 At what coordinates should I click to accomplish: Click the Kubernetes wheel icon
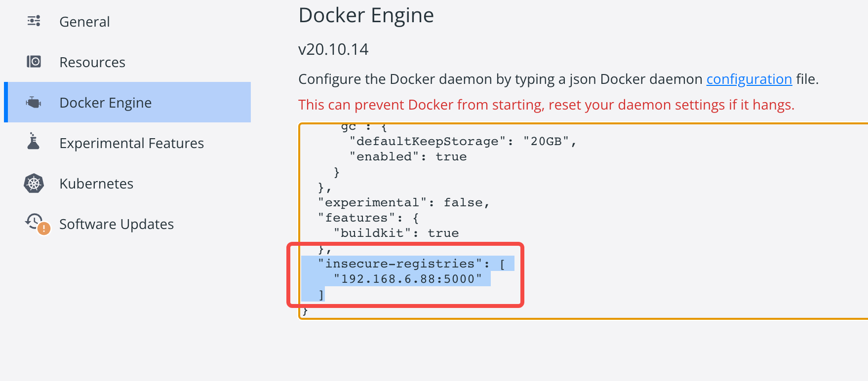click(34, 184)
